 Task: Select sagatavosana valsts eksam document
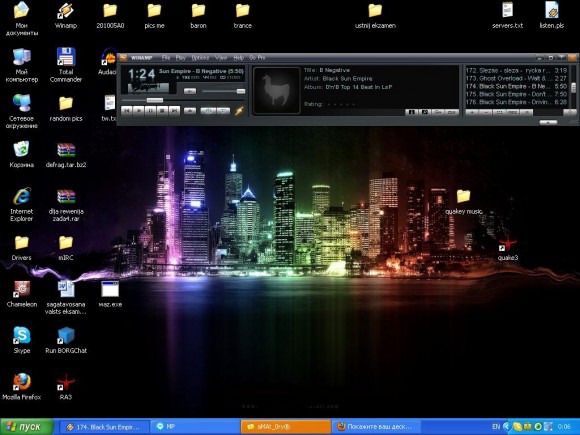point(66,297)
